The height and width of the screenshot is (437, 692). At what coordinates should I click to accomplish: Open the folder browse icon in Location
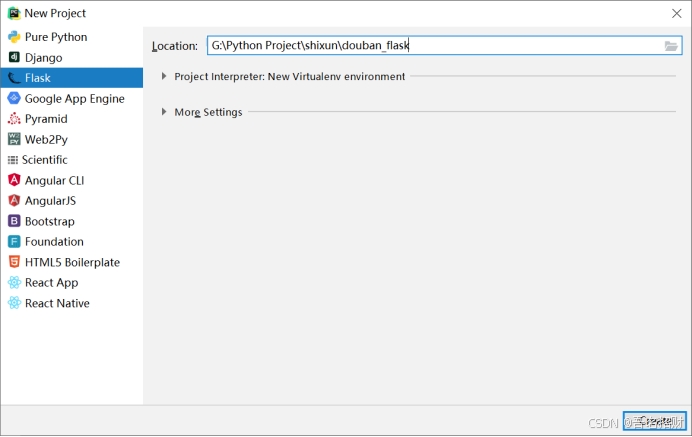671,45
